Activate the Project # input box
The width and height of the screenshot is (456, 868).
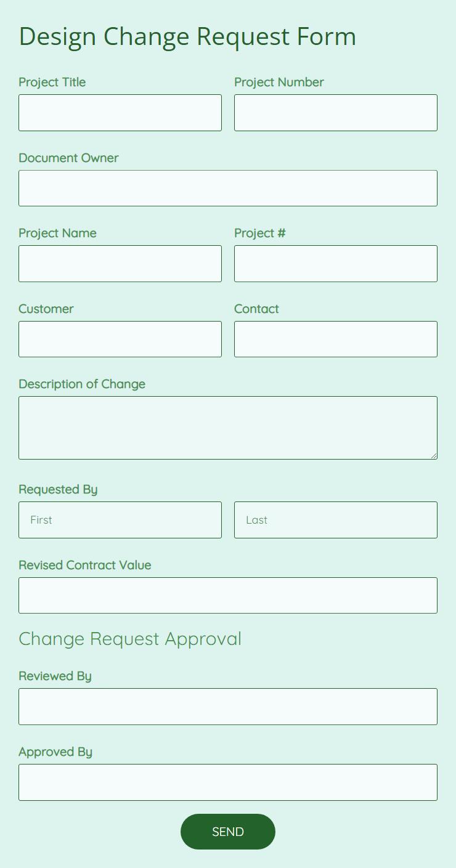[x=336, y=264]
